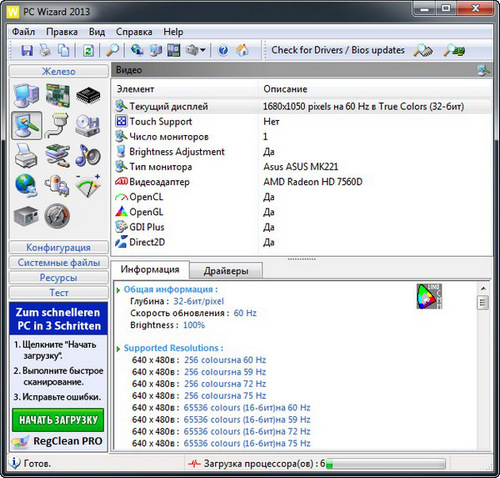Select the System Summary computer icon

(x=26, y=95)
